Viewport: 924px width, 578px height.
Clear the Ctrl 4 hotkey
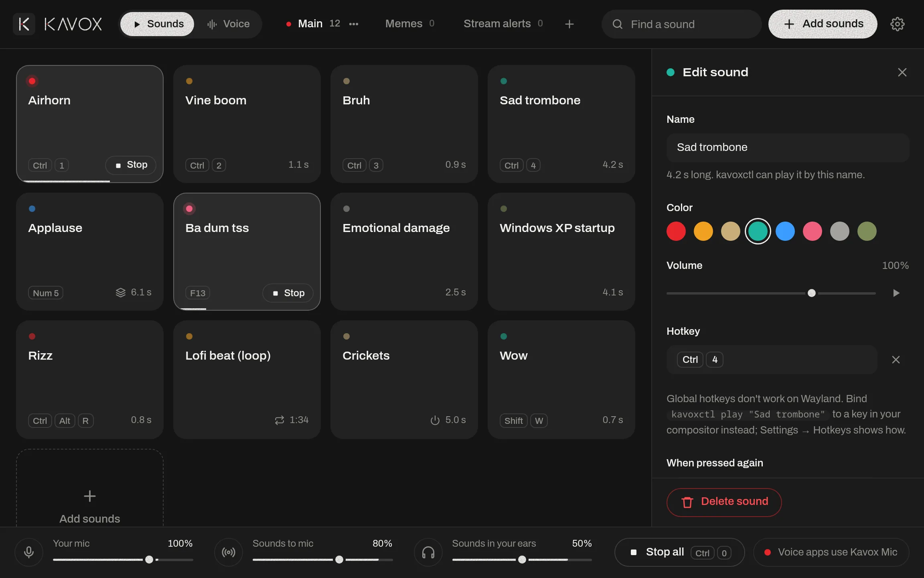tap(896, 360)
